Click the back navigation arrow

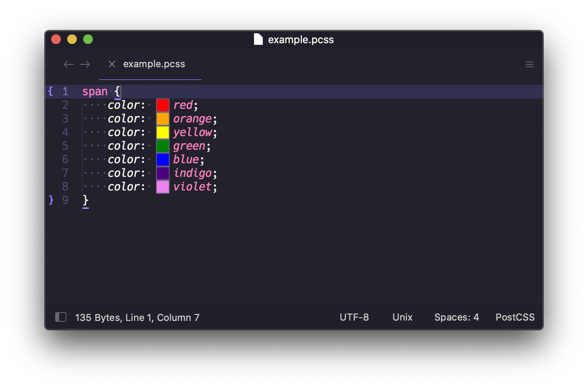click(68, 64)
